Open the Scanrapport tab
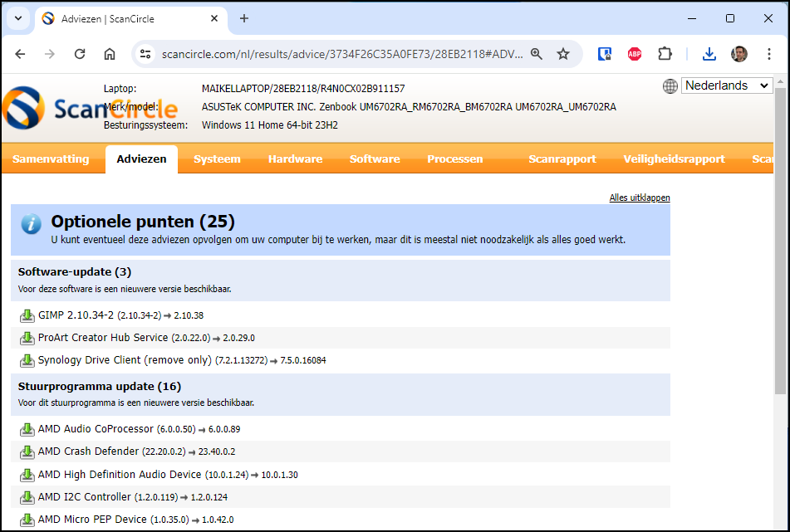Viewport: 790px width, 532px height. (x=562, y=159)
